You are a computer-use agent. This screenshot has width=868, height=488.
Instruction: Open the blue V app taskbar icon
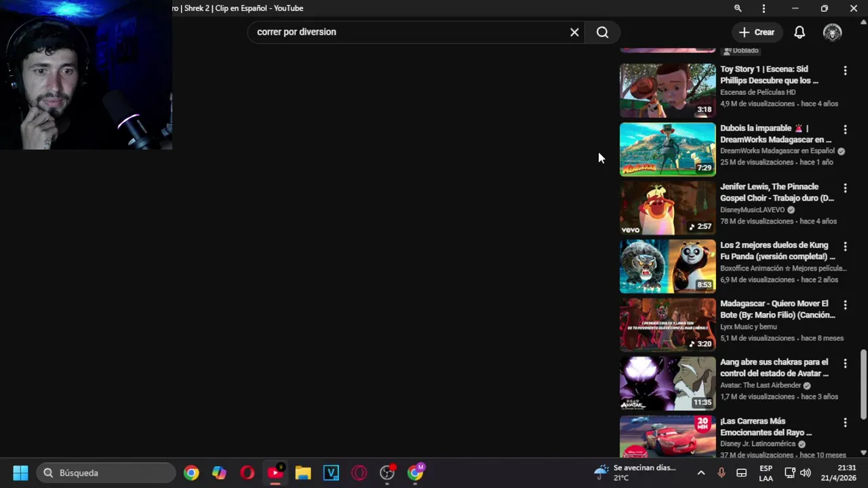[x=331, y=473]
